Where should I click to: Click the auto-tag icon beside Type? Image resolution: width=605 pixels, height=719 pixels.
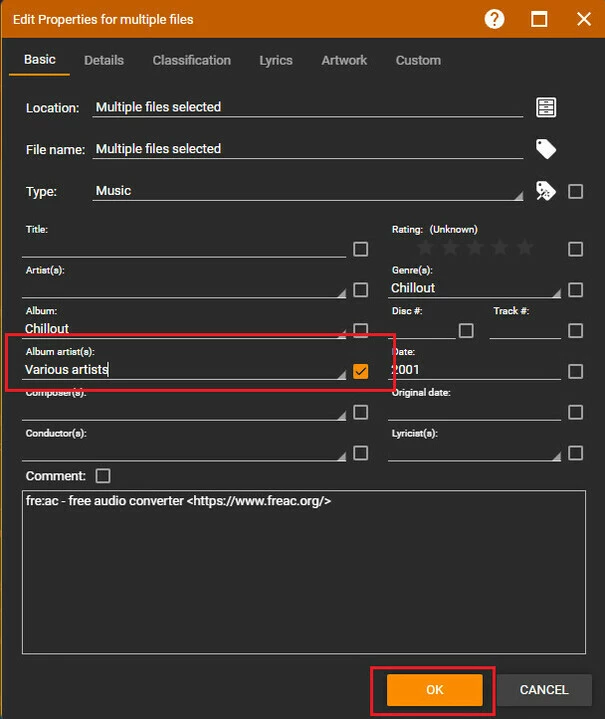[x=545, y=191]
